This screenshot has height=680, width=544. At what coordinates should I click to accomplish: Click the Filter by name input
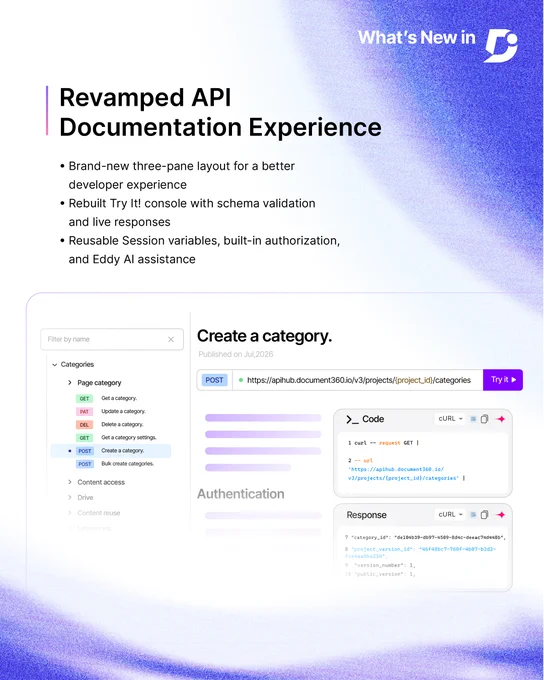pyautogui.click(x=112, y=339)
